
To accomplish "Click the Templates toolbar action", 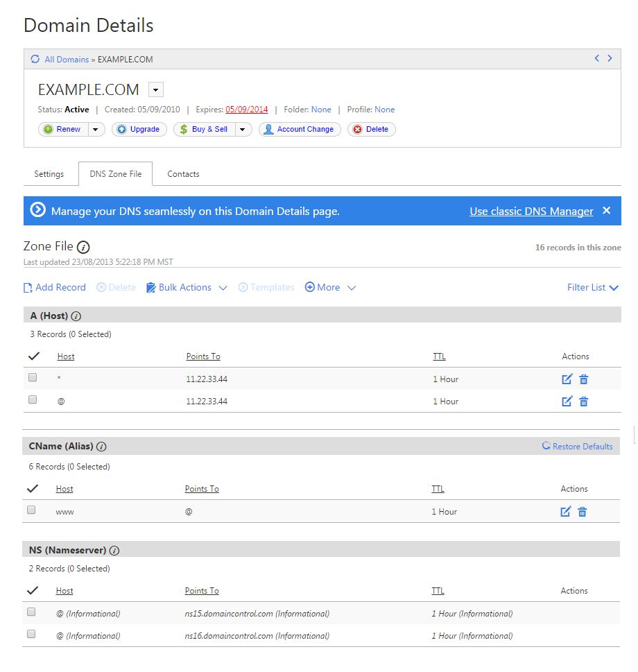I will point(266,288).
